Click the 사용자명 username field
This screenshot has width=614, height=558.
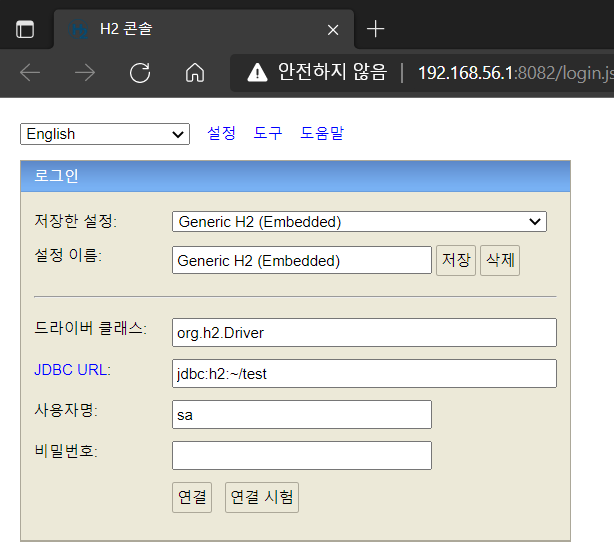(302, 415)
